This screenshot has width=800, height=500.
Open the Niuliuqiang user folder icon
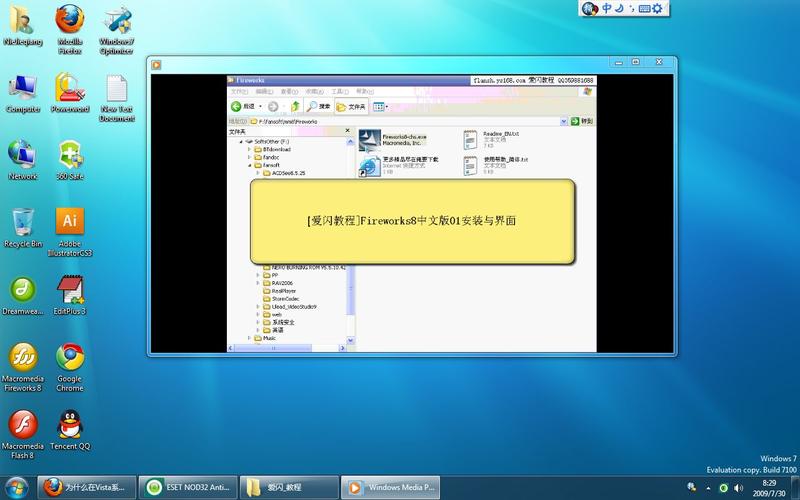(23, 26)
